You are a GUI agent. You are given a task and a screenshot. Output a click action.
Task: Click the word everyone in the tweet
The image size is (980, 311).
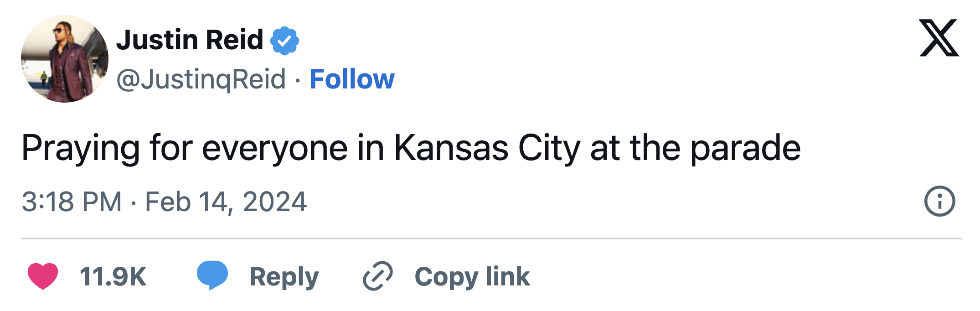tap(275, 149)
